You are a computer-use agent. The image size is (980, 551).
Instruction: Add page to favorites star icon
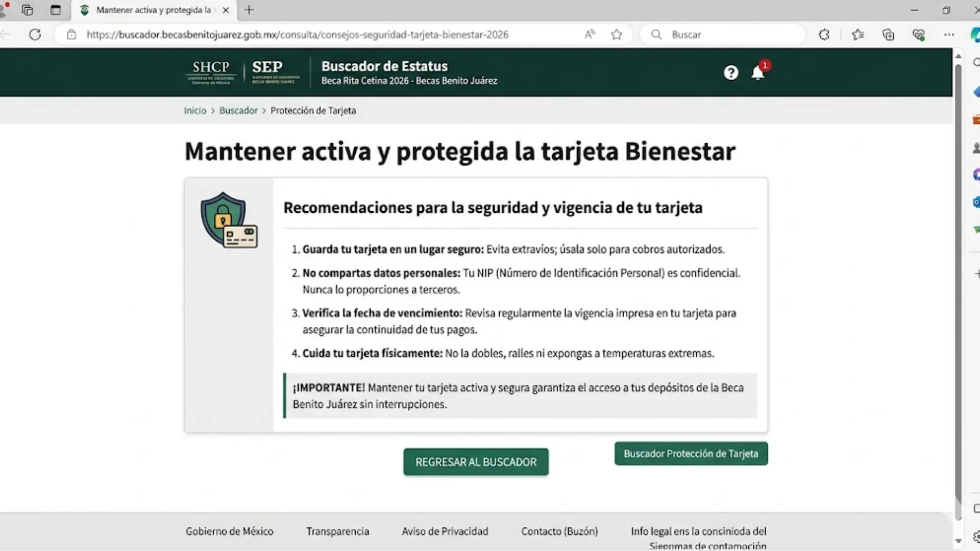(617, 35)
